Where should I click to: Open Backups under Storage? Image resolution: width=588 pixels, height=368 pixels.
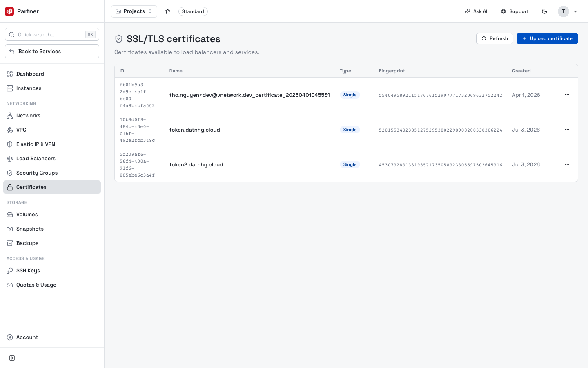(52, 243)
